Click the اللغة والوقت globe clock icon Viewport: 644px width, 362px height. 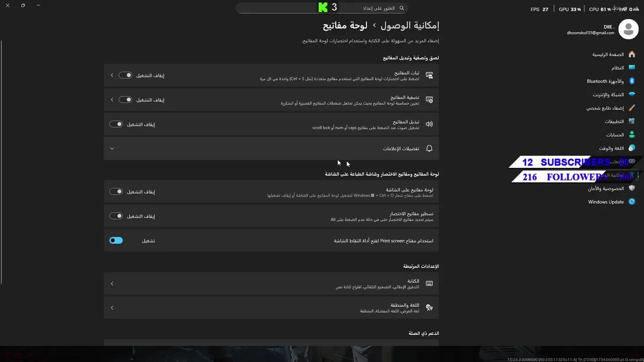(x=632, y=148)
